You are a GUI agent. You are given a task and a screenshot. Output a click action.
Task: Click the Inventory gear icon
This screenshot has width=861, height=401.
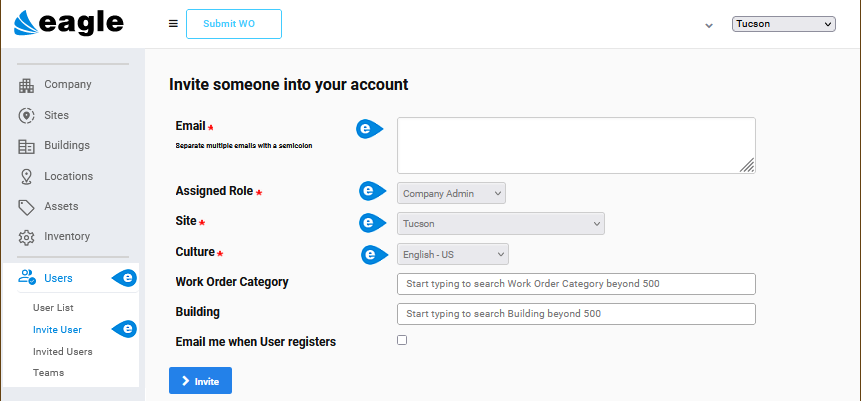pyautogui.click(x=27, y=237)
